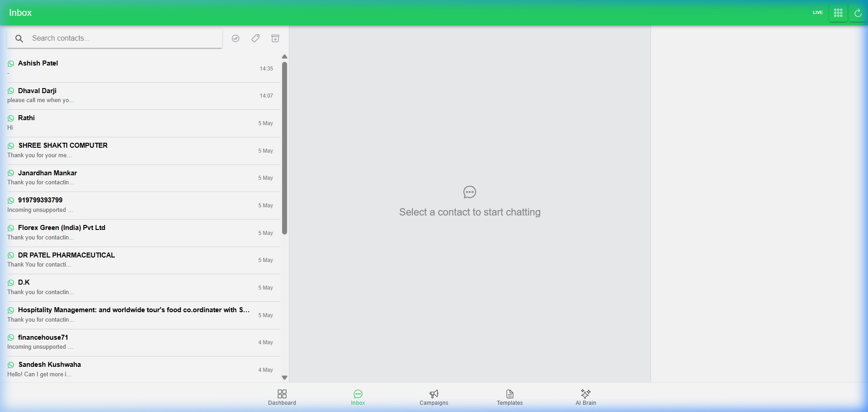Click the refresh icon in header

point(858,13)
